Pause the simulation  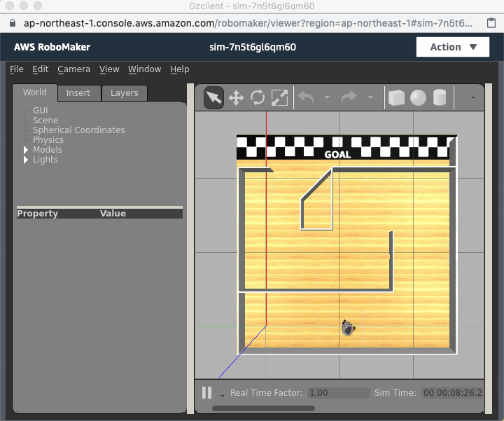206,393
